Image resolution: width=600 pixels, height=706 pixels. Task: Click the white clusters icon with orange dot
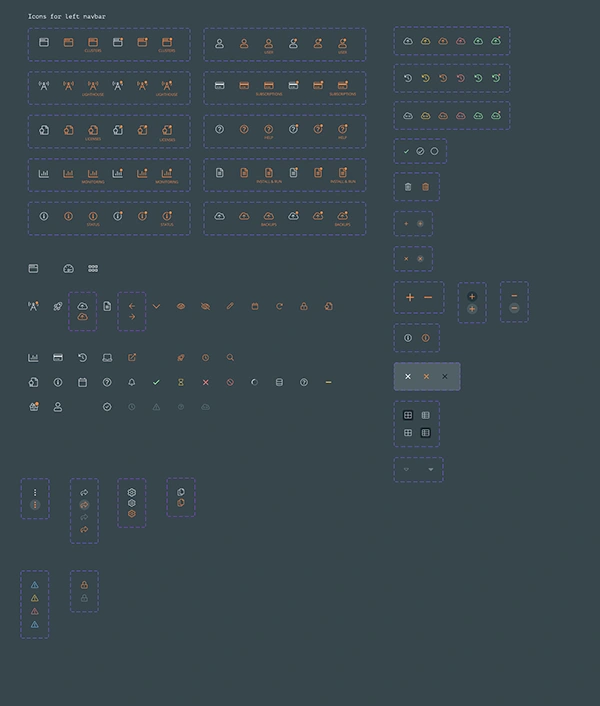coord(117,42)
